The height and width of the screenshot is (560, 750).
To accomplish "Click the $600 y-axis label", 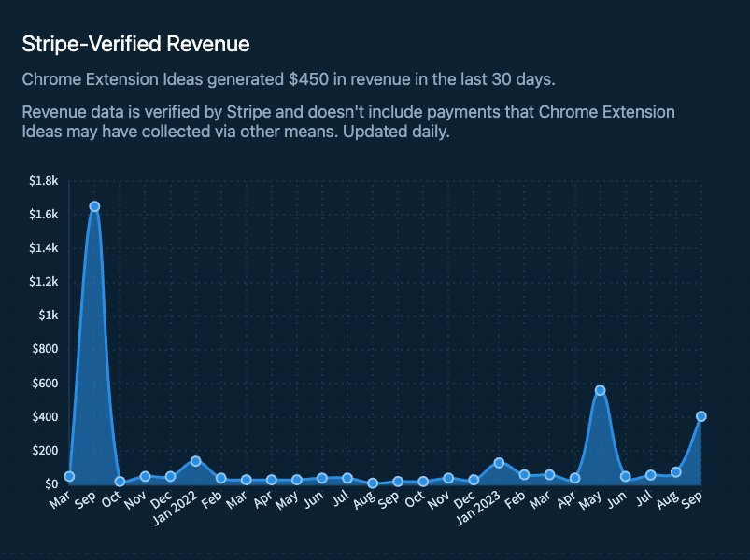I will pyautogui.click(x=45, y=383).
